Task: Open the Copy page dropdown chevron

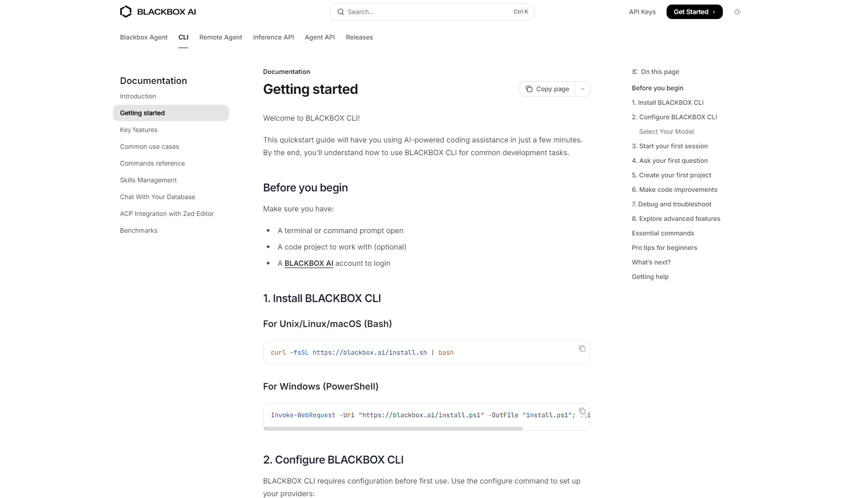Action: [583, 89]
